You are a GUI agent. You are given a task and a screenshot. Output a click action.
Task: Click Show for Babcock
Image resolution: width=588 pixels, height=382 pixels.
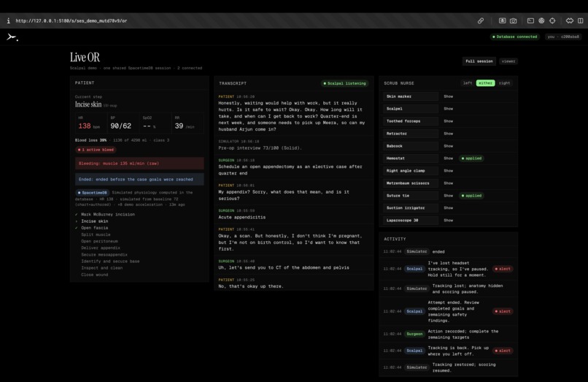pos(448,146)
